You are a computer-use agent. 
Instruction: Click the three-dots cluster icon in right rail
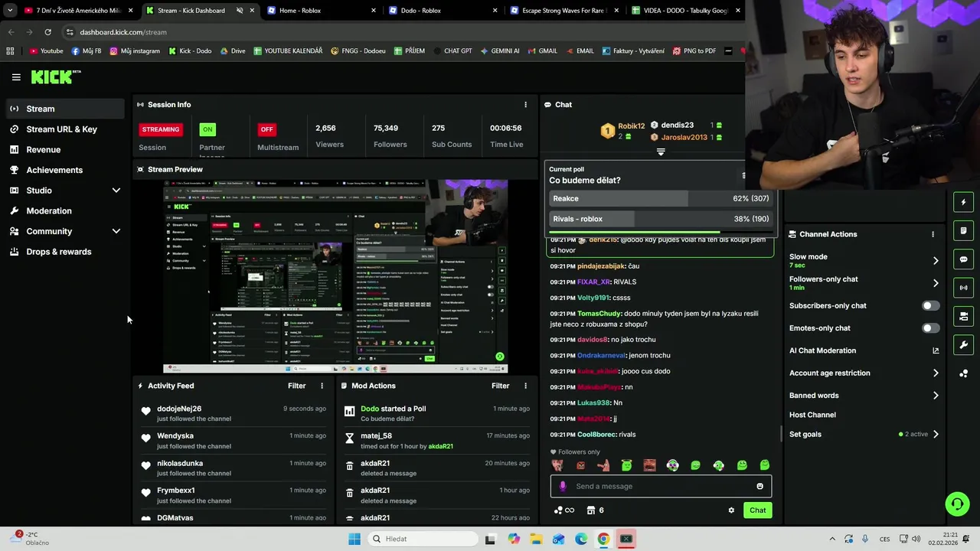pyautogui.click(x=963, y=373)
